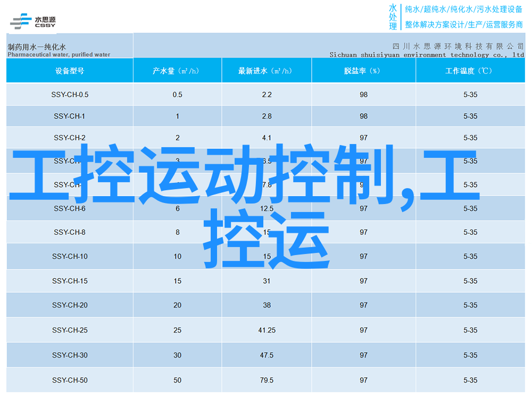Click the 47.5 inlet water value
The image size is (532, 398).
267,355
